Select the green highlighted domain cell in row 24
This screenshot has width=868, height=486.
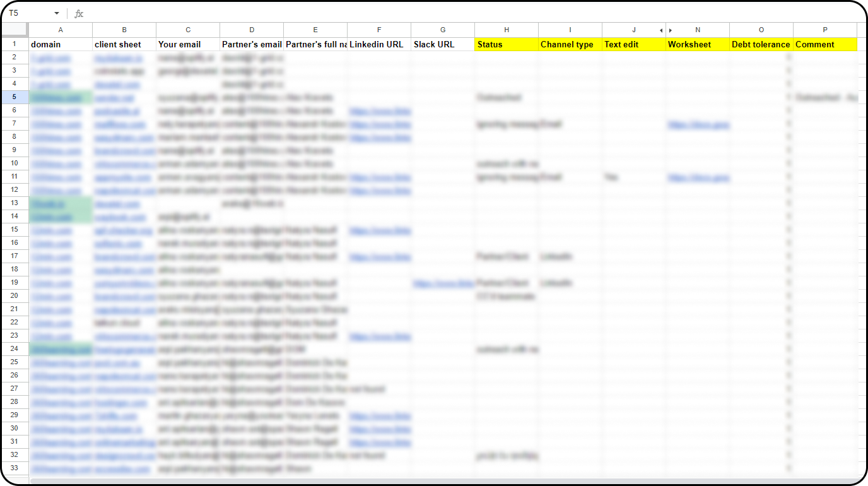[x=61, y=348]
